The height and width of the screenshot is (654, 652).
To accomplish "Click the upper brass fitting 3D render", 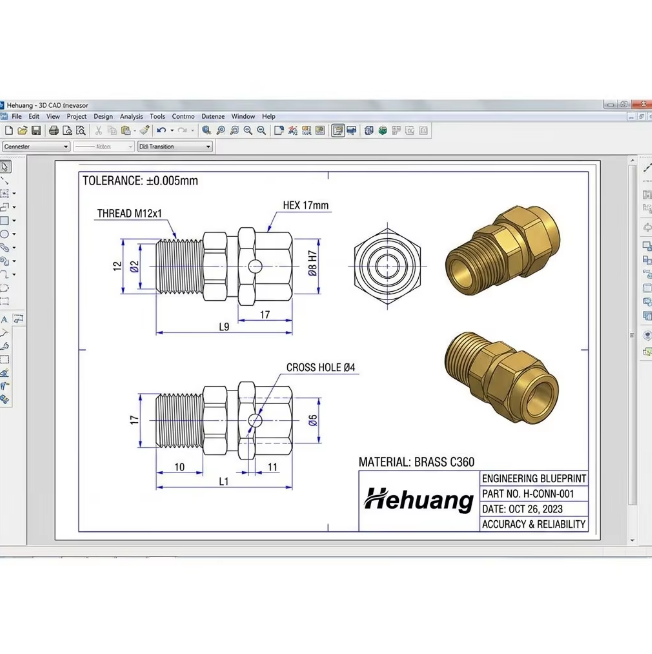I will point(503,250).
